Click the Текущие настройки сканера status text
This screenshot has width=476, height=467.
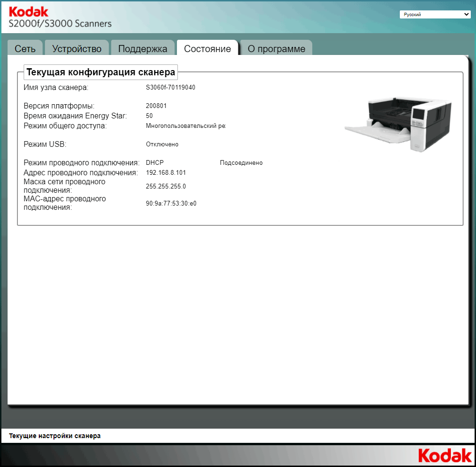(55, 436)
